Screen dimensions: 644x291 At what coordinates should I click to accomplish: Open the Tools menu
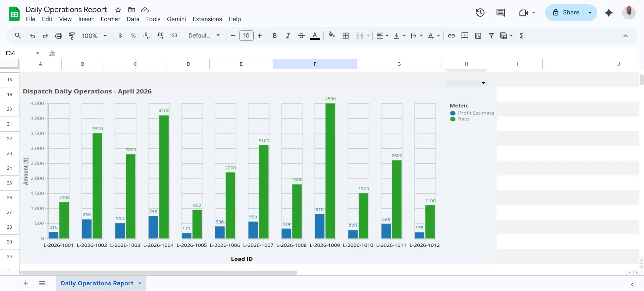pos(153,19)
